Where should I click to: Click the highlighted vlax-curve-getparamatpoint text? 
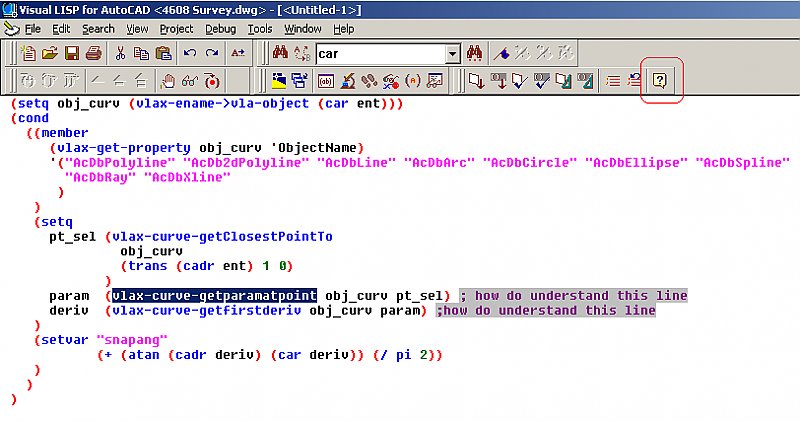(x=214, y=295)
